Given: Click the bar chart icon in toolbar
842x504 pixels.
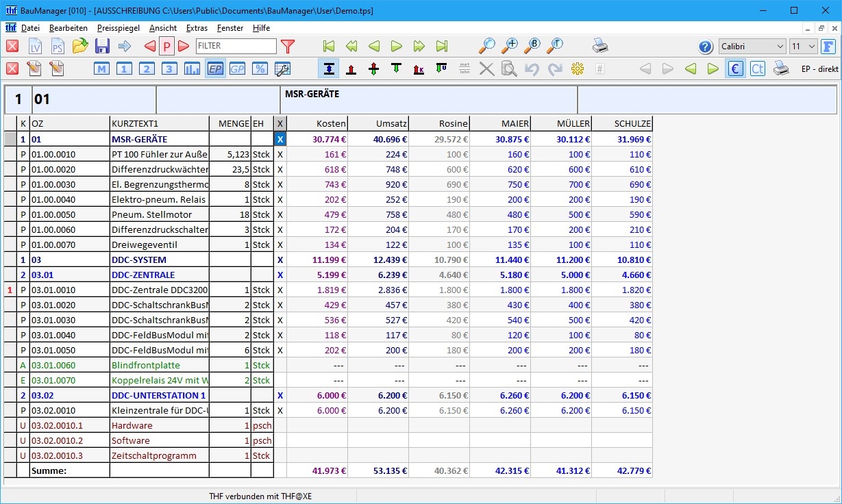Looking at the screenshot, I should (193, 68).
